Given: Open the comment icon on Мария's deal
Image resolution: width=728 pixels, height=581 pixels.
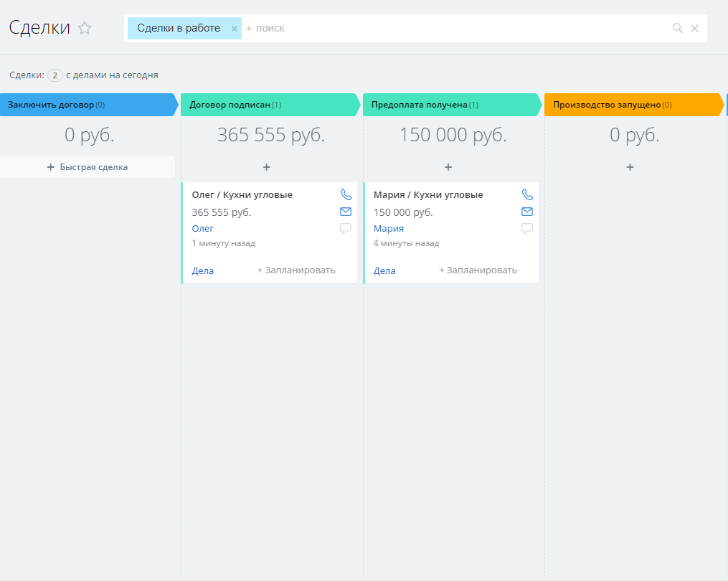Looking at the screenshot, I should click(527, 229).
